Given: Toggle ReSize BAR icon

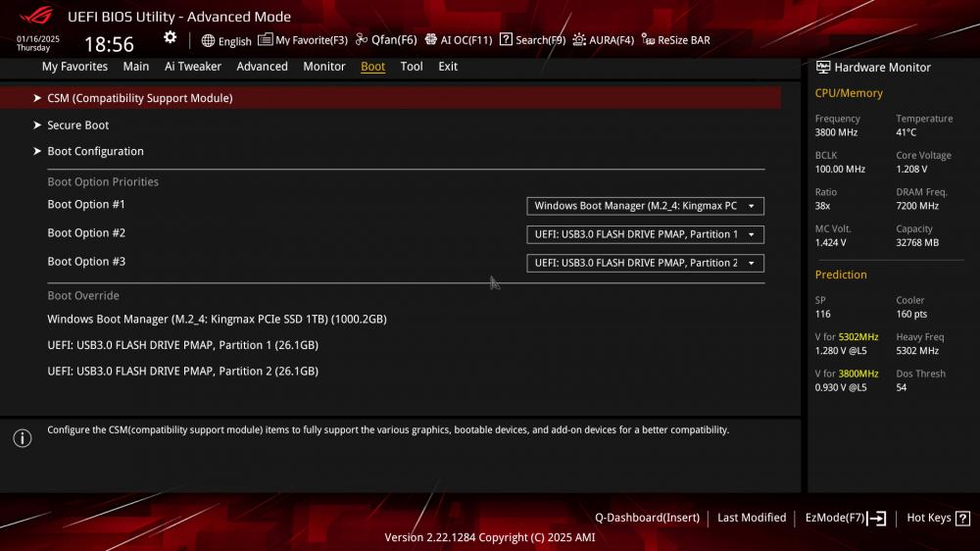Looking at the screenshot, I should 648,40.
